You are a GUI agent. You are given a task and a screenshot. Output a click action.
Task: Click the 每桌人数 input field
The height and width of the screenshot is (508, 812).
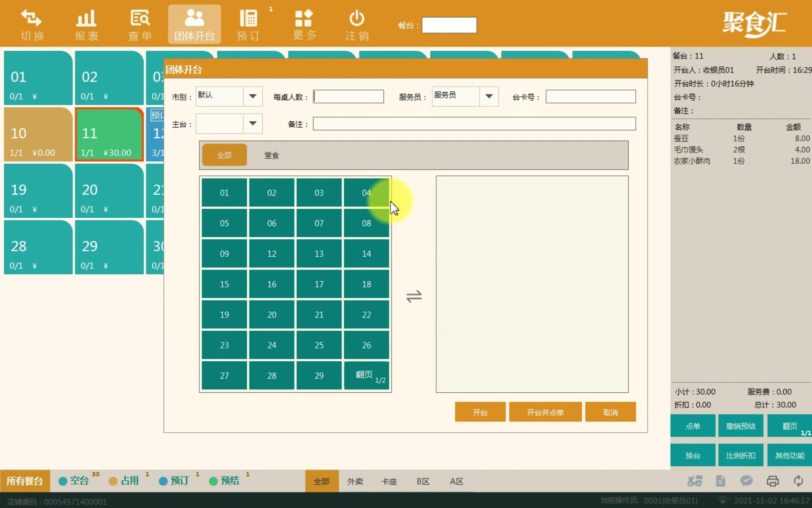coord(348,96)
